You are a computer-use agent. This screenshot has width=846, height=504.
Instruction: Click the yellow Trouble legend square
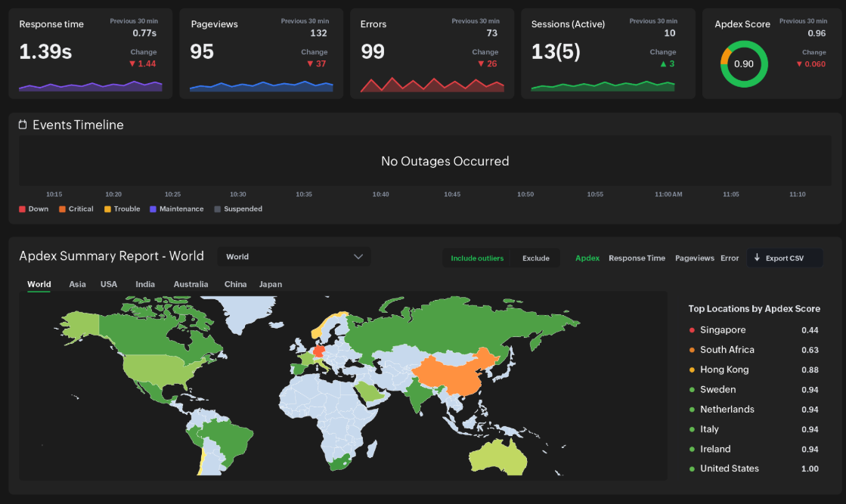pos(107,209)
